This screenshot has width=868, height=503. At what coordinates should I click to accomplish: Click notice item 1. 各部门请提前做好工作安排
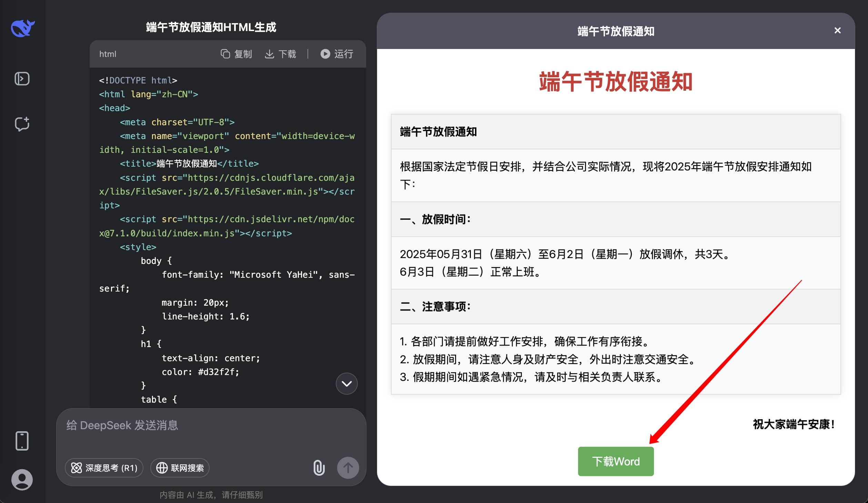(x=525, y=342)
